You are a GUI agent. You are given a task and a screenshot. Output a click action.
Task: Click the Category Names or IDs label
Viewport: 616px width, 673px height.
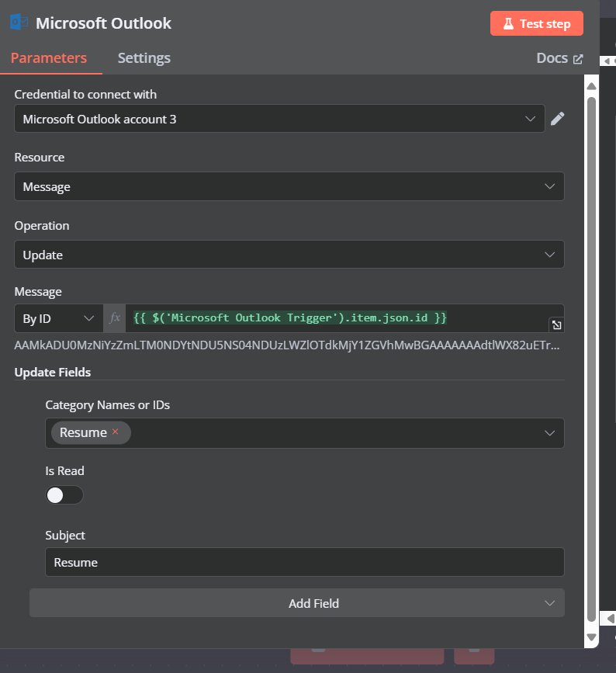coord(108,404)
